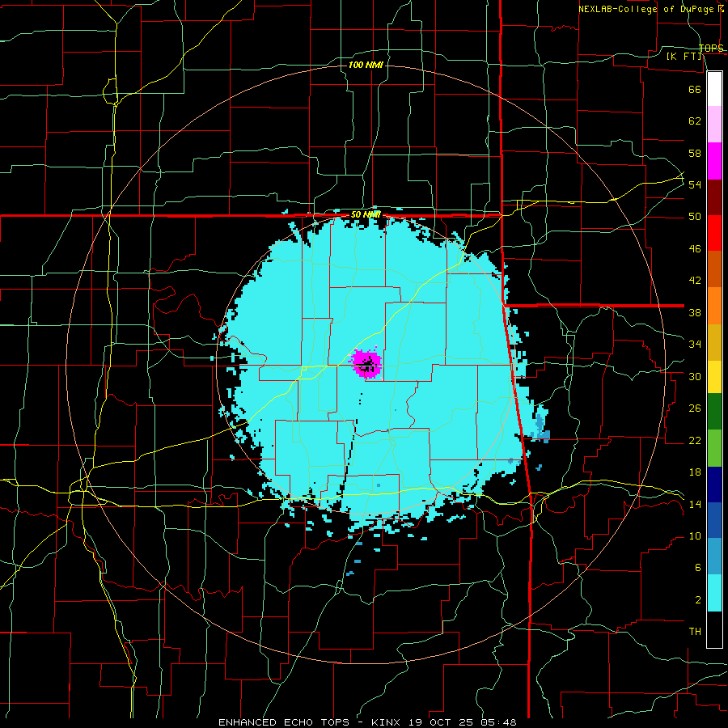
Task: Click the black TH swatch at the bottom of the legend
Action: click(x=714, y=629)
